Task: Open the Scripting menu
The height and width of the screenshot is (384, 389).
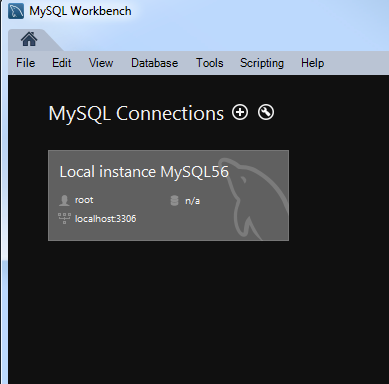Action: [262, 63]
